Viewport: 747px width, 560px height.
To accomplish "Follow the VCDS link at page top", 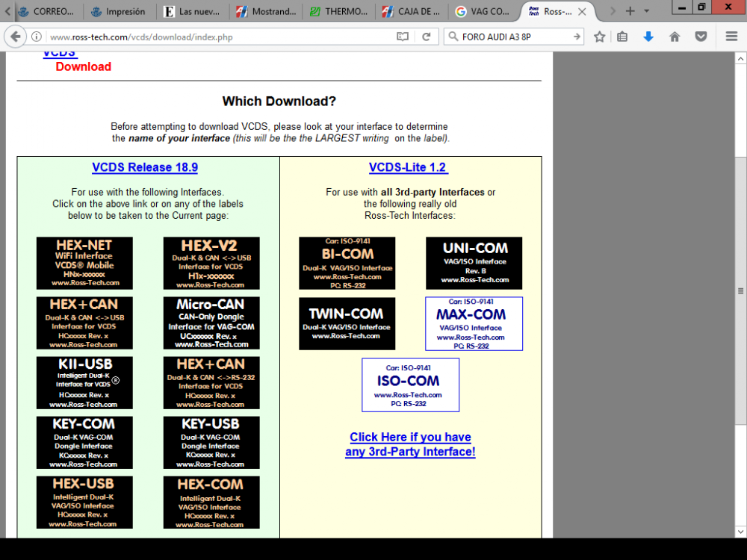I will pos(60,53).
